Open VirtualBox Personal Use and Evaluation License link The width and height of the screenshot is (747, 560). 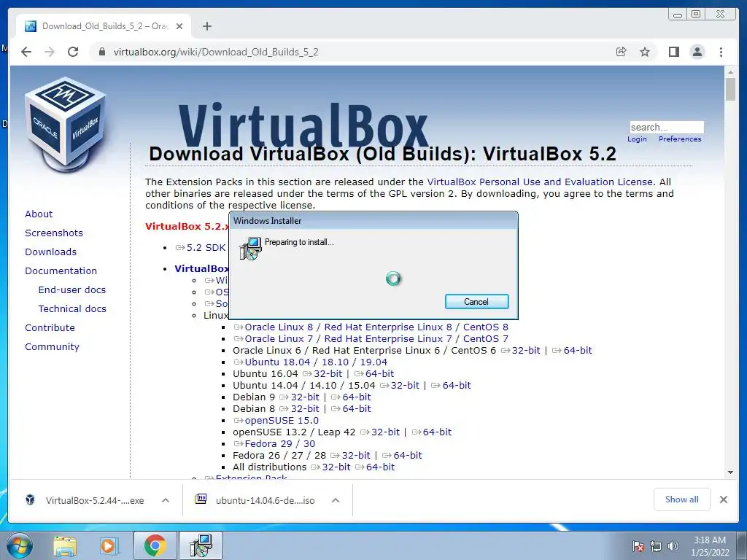[x=540, y=182]
